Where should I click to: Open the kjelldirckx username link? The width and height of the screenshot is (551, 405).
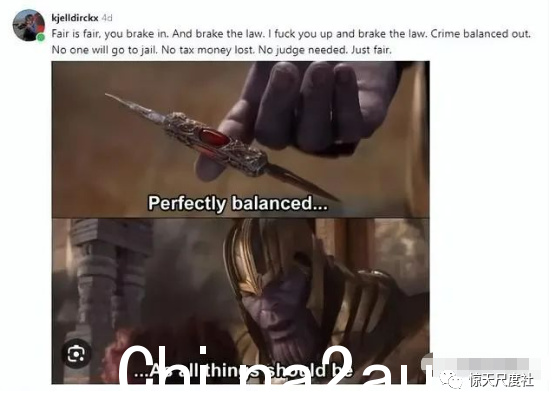point(74,18)
